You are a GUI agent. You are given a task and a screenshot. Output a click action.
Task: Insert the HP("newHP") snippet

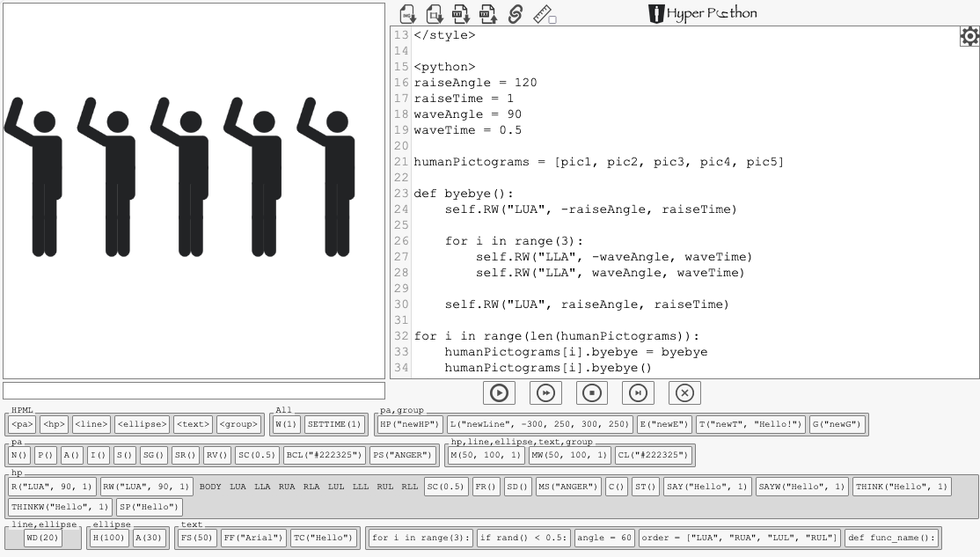coord(410,424)
